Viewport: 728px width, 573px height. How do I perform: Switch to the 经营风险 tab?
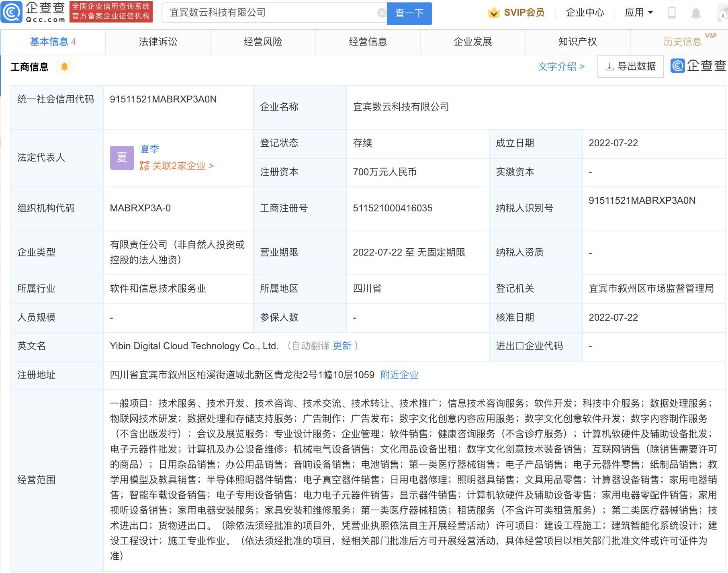click(263, 42)
